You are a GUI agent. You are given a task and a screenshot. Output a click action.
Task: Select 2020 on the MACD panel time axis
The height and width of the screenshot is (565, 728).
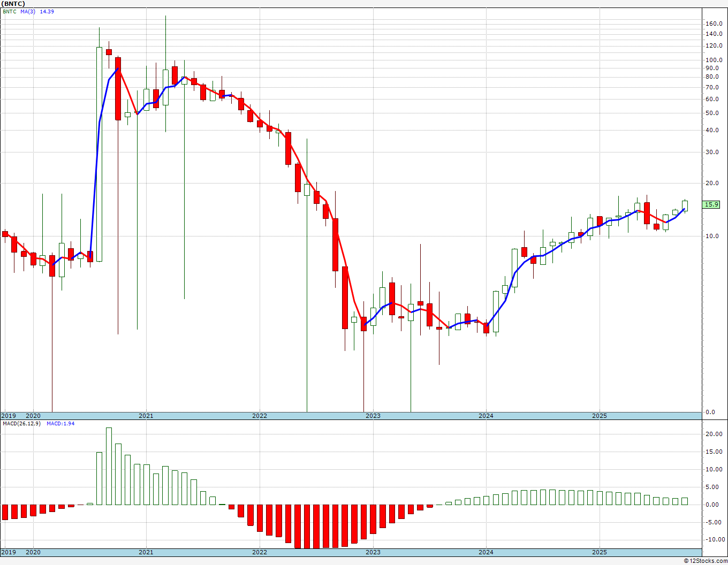tap(33, 552)
